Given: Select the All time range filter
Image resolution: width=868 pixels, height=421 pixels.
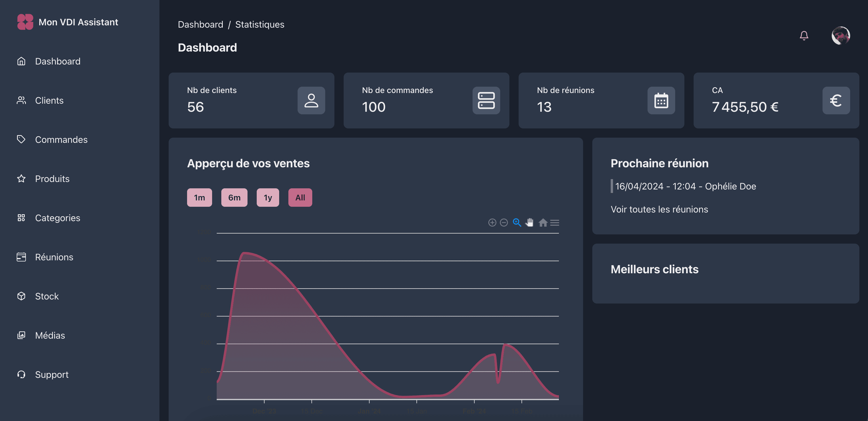Looking at the screenshot, I should pos(300,198).
